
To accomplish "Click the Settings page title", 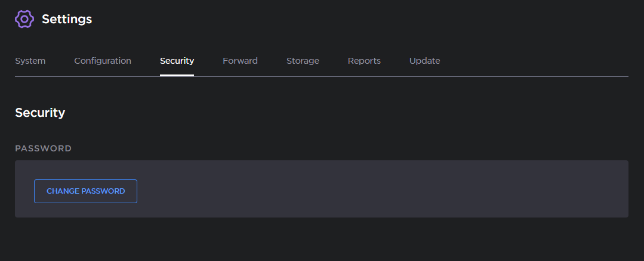I will (x=67, y=19).
